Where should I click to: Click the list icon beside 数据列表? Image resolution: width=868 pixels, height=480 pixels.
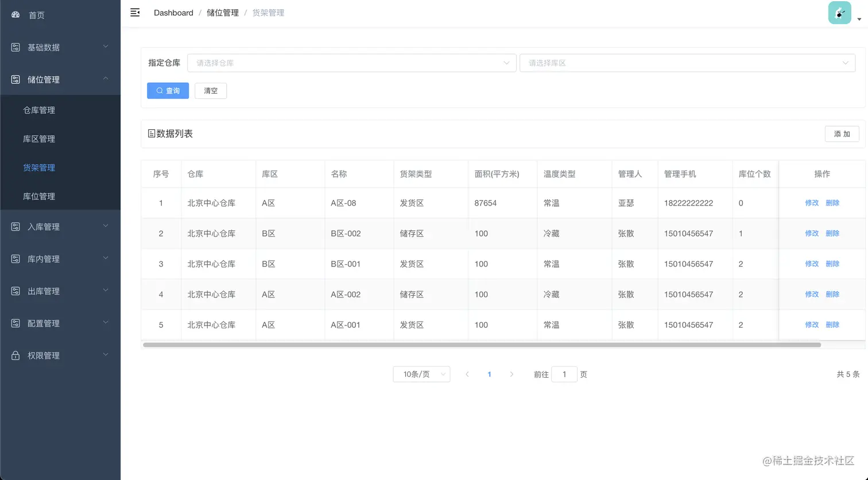pos(152,133)
